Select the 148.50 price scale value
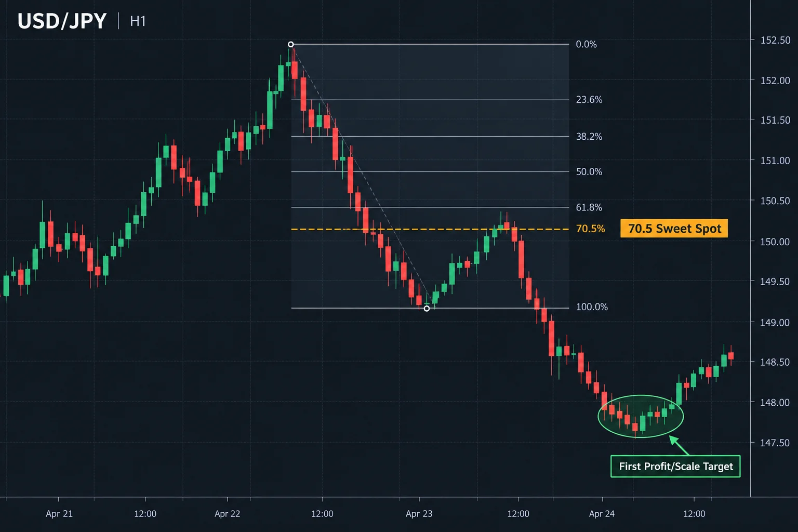 (x=775, y=362)
